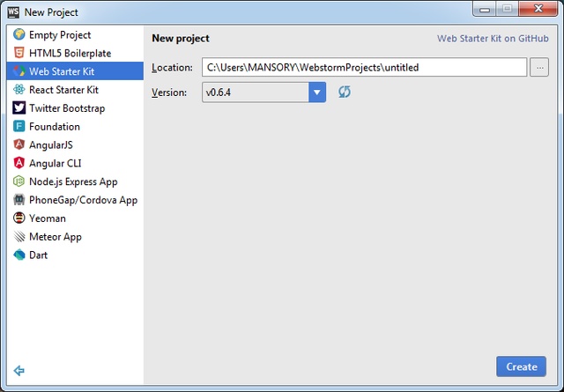Select Yeoman project type
The width and height of the screenshot is (564, 392).
coord(48,218)
